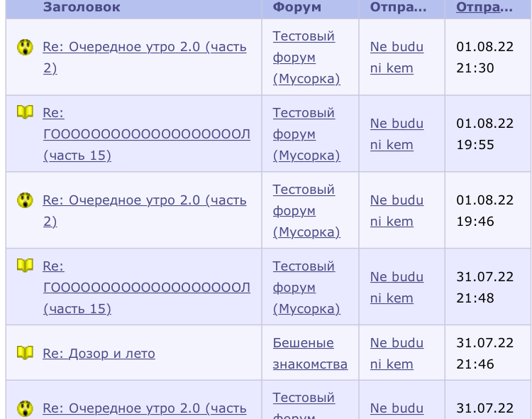Viewport: 532px width, 419px height.
Task: Sort by the underlined Отпра... date column header
Action: 484,7
